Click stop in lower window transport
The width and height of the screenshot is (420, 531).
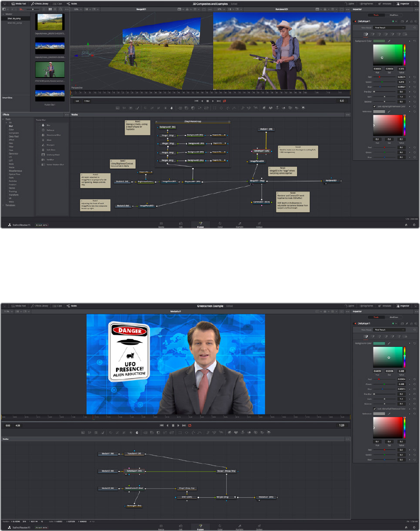click(173, 426)
